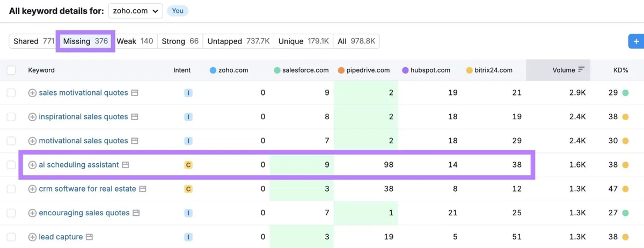Image resolution: width=644 pixels, height=248 pixels.
Task: Switch to the Missing tab
Action: pyautogui.click(x=85, y=41)
